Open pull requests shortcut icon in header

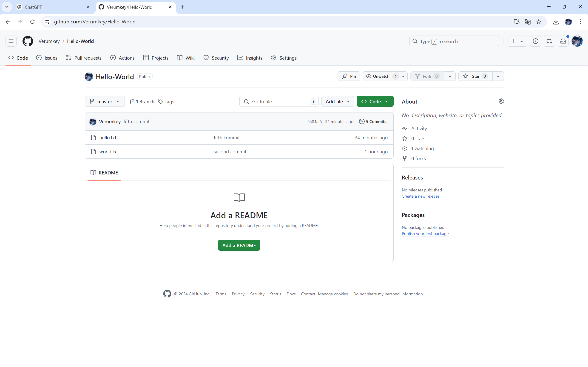point(549,41)
